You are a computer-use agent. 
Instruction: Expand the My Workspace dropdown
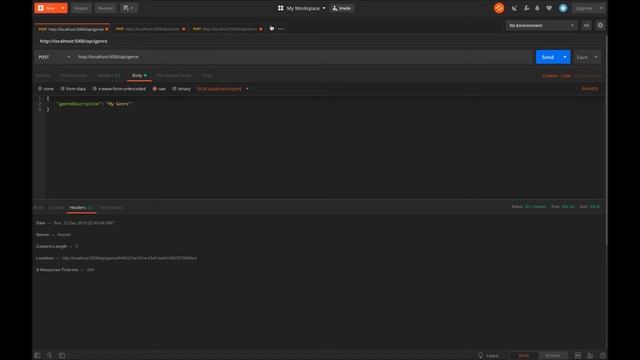[324, 8]
